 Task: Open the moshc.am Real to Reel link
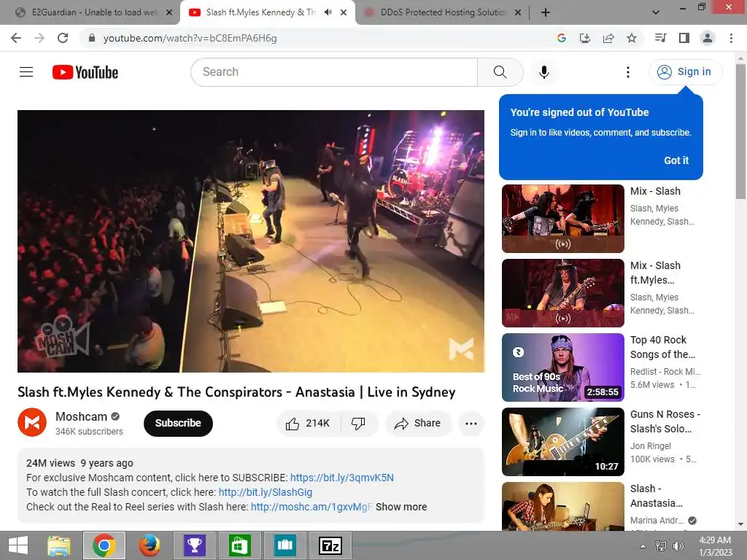click(311, 507)
